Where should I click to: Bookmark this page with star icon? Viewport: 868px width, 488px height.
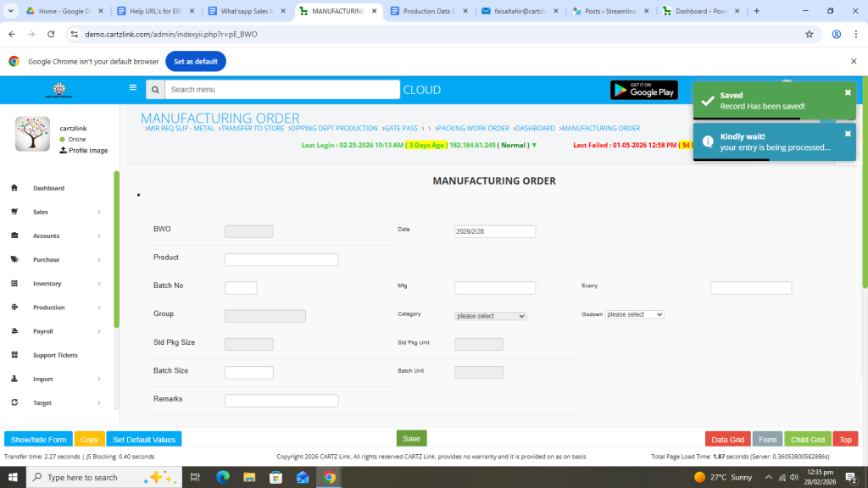810,34
